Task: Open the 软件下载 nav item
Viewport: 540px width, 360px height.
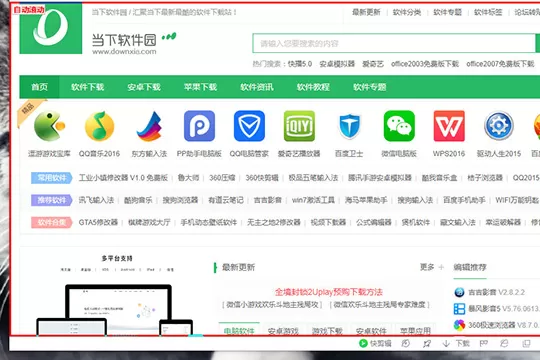Action: 87,87
